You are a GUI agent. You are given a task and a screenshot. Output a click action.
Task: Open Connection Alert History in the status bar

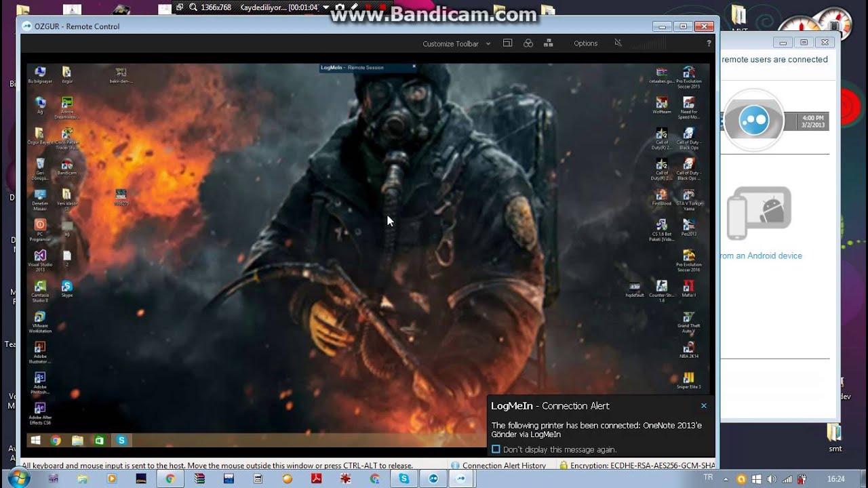(498, 466)
